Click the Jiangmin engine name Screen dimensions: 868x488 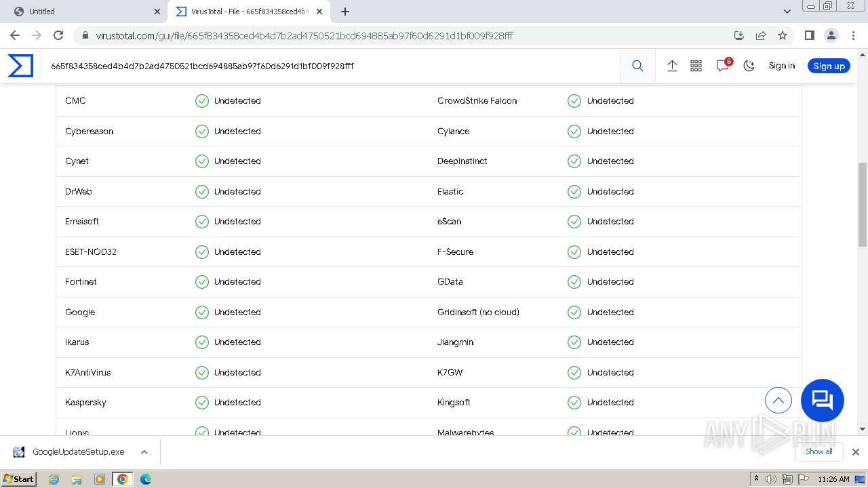[x=456, y=342]
